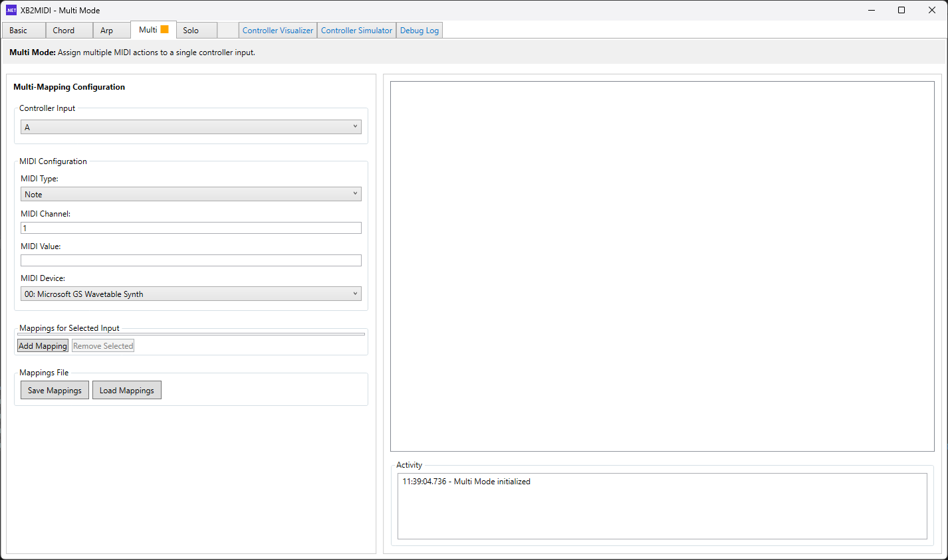Expand the MIDI Type combo box
The height and width of the screenshot is (560, 948).
pos(191,194)
